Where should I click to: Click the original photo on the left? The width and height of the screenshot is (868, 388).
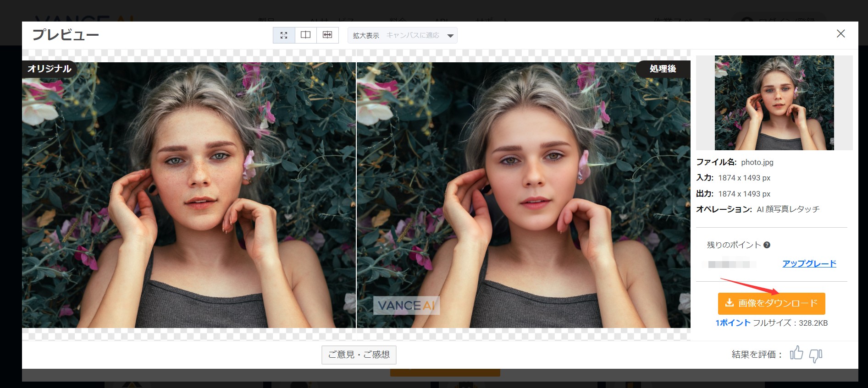coord(189,195)
